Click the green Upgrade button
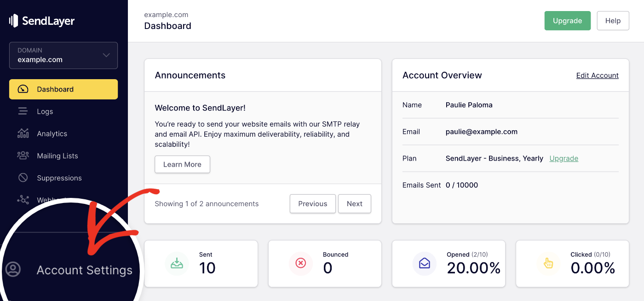 (567, 20)
